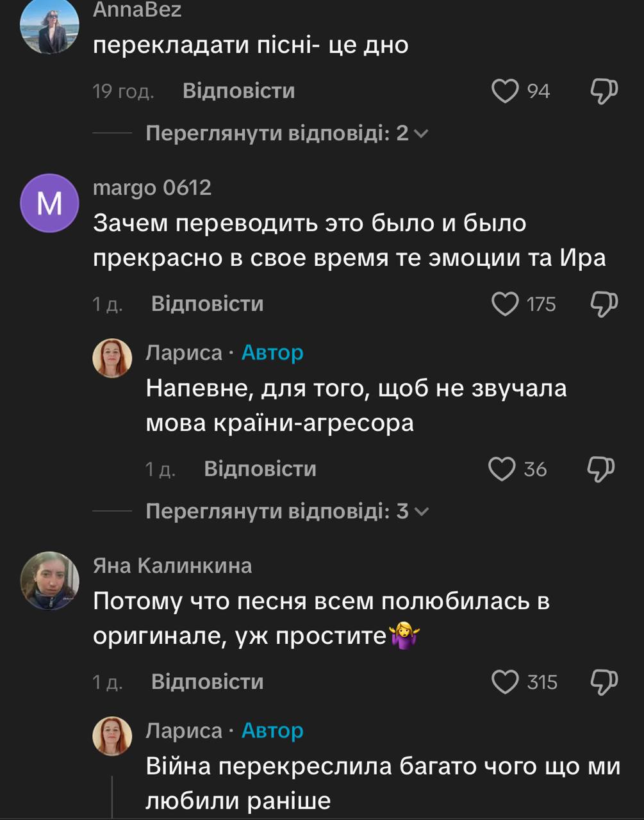
Task: Expand 2 replies under AnnaBez's comment
Action: (286, 133)
